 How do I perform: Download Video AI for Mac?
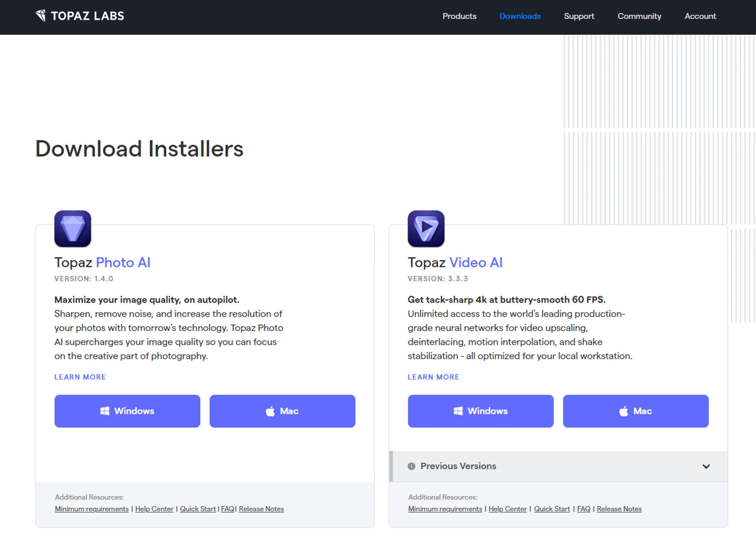pyautogui.click(x=635, y=411)
